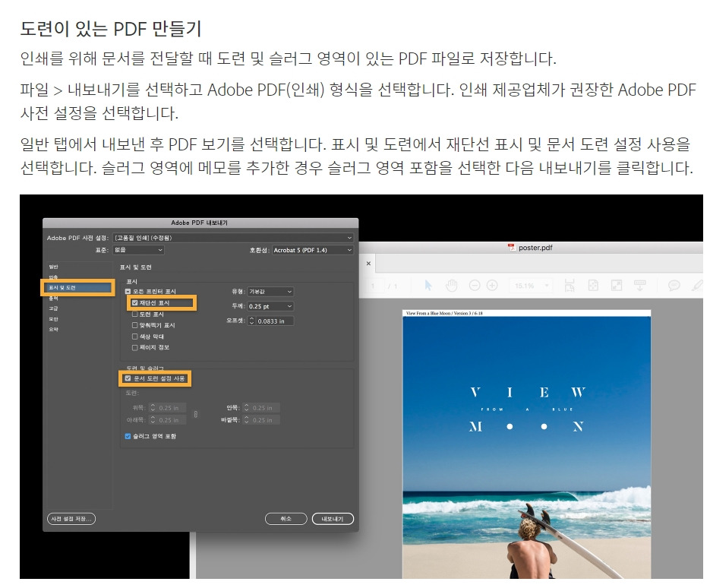The height and width of the screenshot is (588, 710).
Task: Open the 유형 dropdown showing 기본값
Action: 270,292
